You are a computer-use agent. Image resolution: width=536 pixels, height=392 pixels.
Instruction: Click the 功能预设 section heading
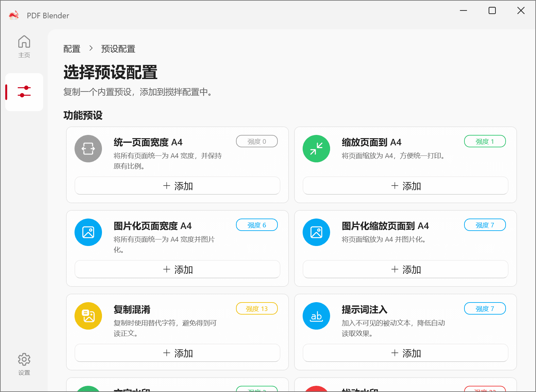point(83,115)
